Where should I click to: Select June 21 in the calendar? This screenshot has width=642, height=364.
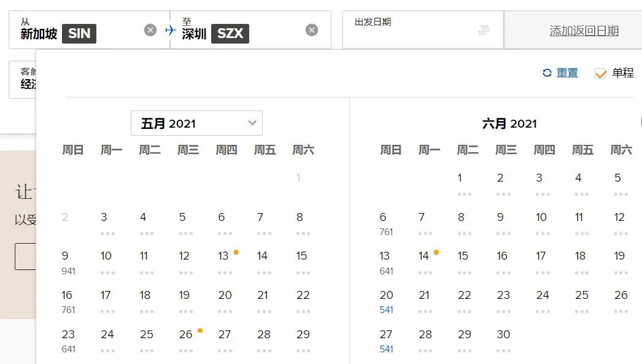tap(425, 302)
